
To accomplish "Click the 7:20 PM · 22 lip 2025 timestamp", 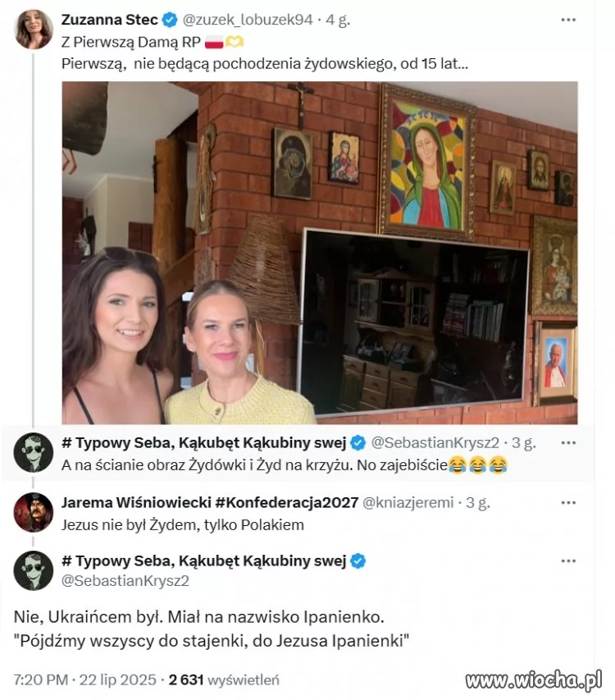I will (84, 680).
